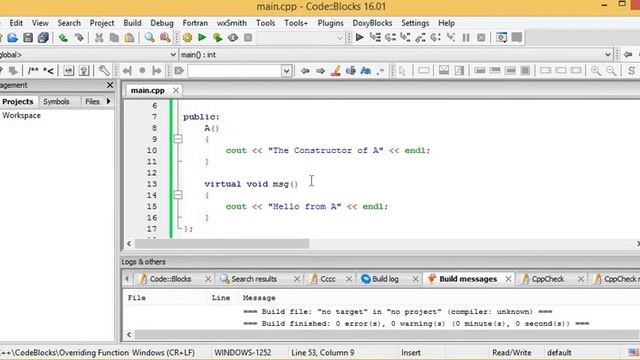This screenshot has width=640, height=360.
Task: Click the Cut scissors icon
Action: (99, 38)
